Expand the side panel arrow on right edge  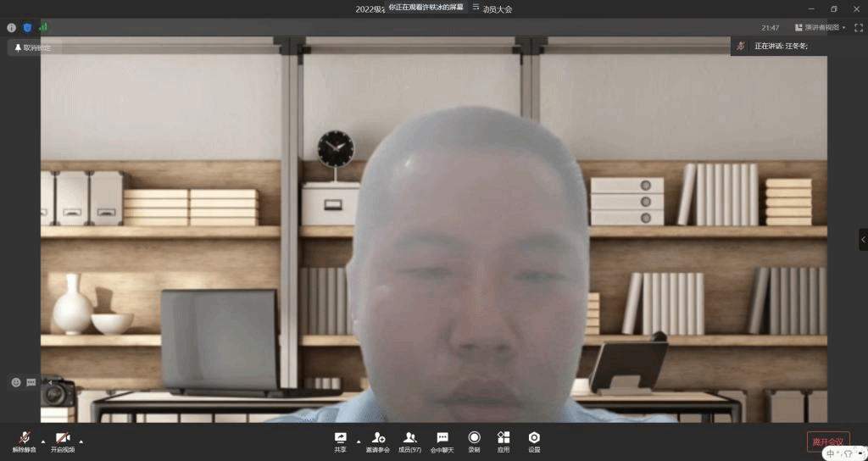tap(863, 239)
